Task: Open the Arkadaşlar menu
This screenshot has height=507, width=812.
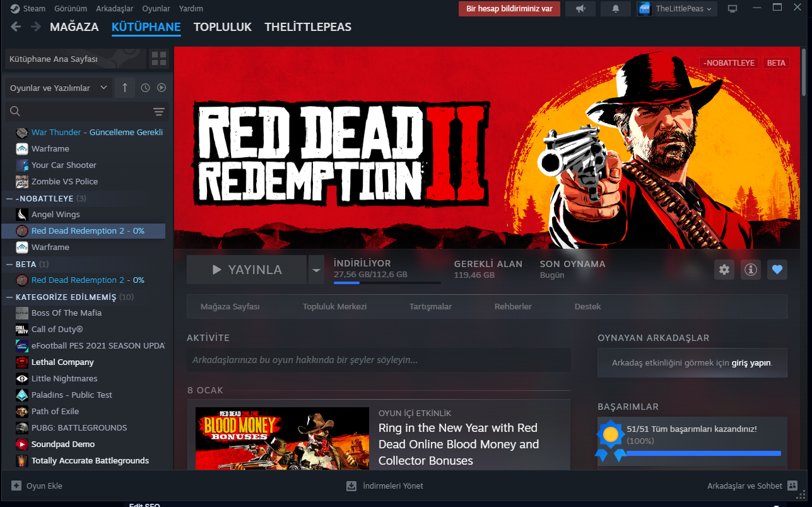Action: click(x=115, y=9)
